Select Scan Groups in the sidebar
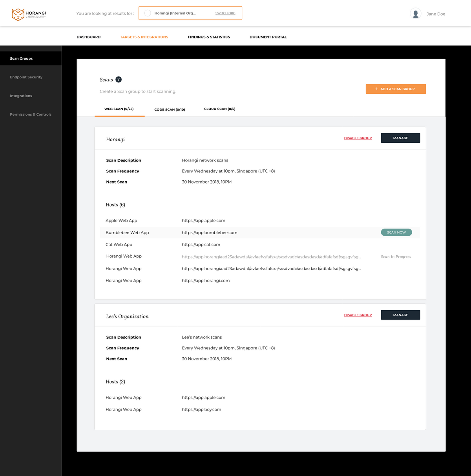This screenshot has width=471, height=476. pyautogui.click(x=21, y=58)
